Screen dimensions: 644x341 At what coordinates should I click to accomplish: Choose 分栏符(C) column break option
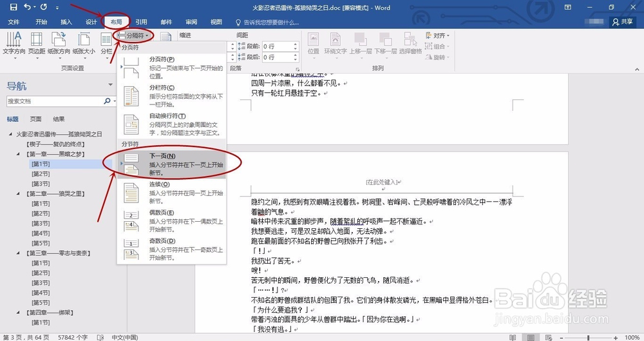tap(172, 96)
